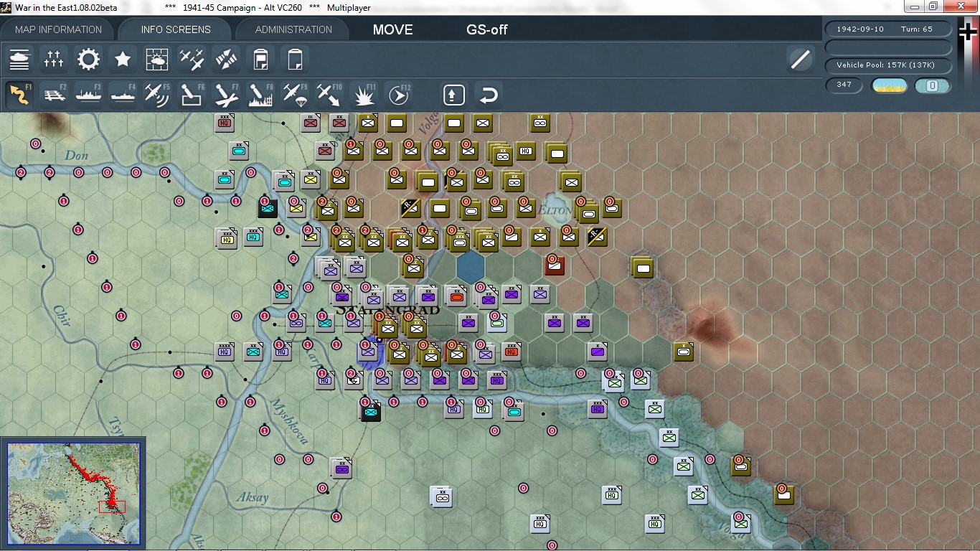Open the blank report document icon
The height and width of the screenshot is (551, 980).
click(x=295, y=59)
